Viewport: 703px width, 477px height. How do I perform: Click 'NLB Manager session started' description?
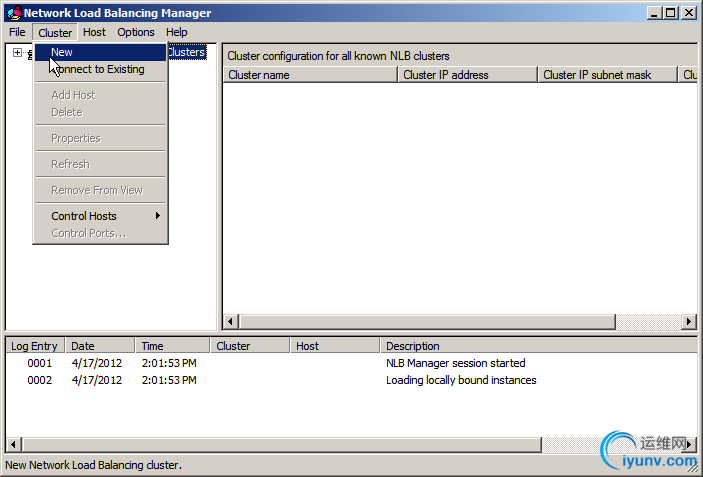(x=456, y=363)
